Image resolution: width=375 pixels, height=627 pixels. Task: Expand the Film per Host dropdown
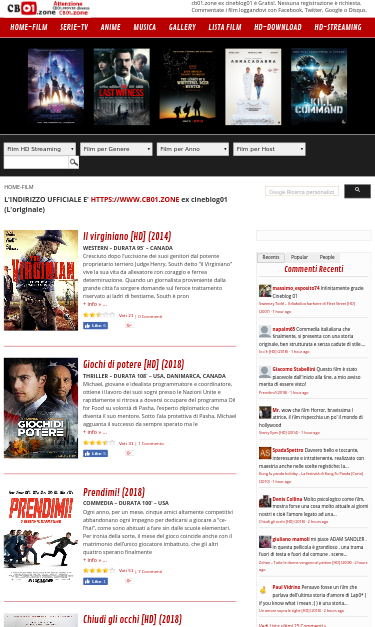pos(269,149)
